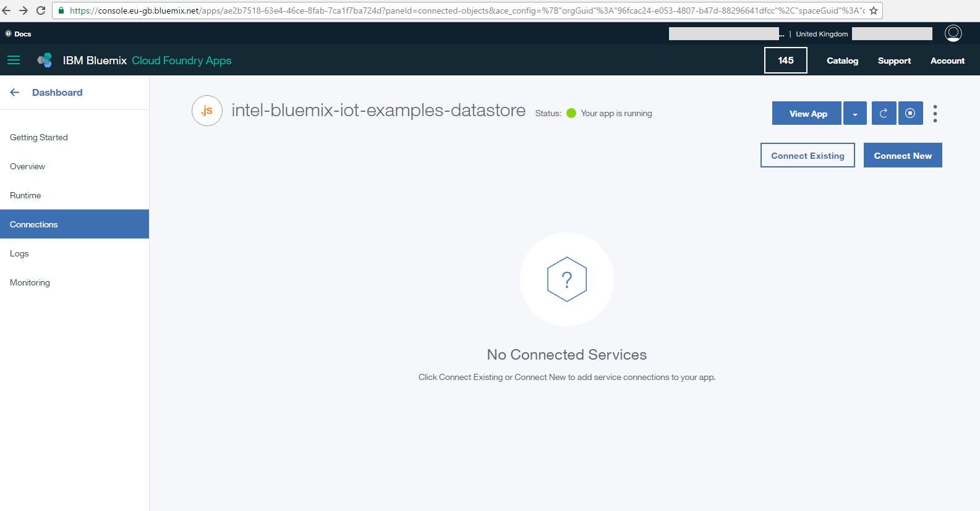Select the United Kingdom region
The width and height of the screenshot is (980, 511).
click(x=822, y=34)
